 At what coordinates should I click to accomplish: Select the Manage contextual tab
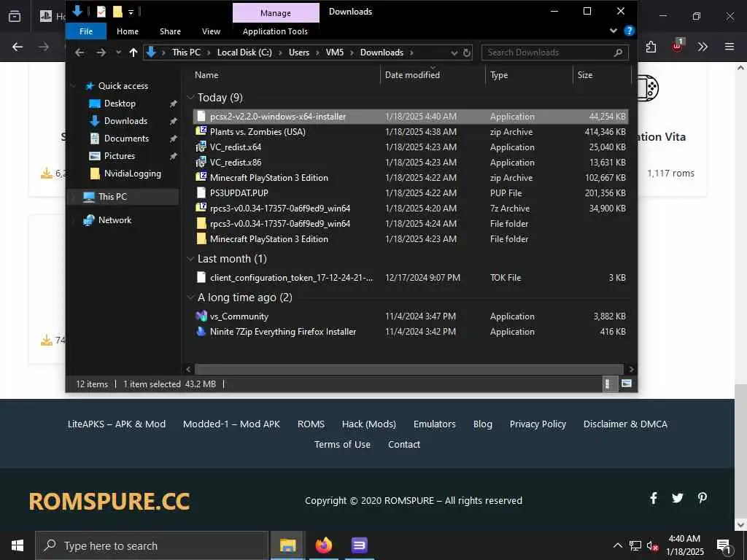276,13
